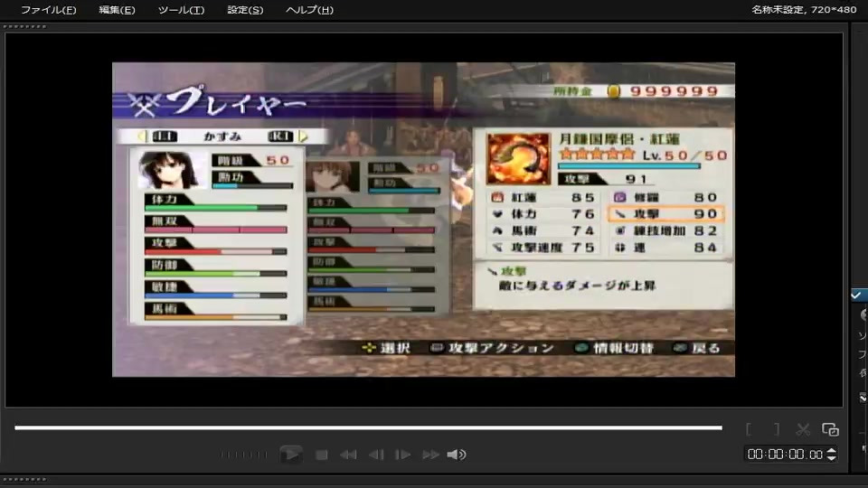
Task: Set the mark-out bracket point
Action: tap(777, 429)
